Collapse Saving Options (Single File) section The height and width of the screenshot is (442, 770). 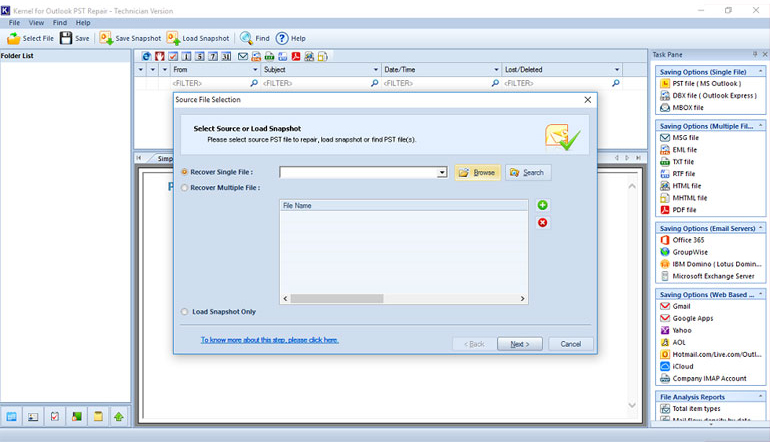pos(760,72)
